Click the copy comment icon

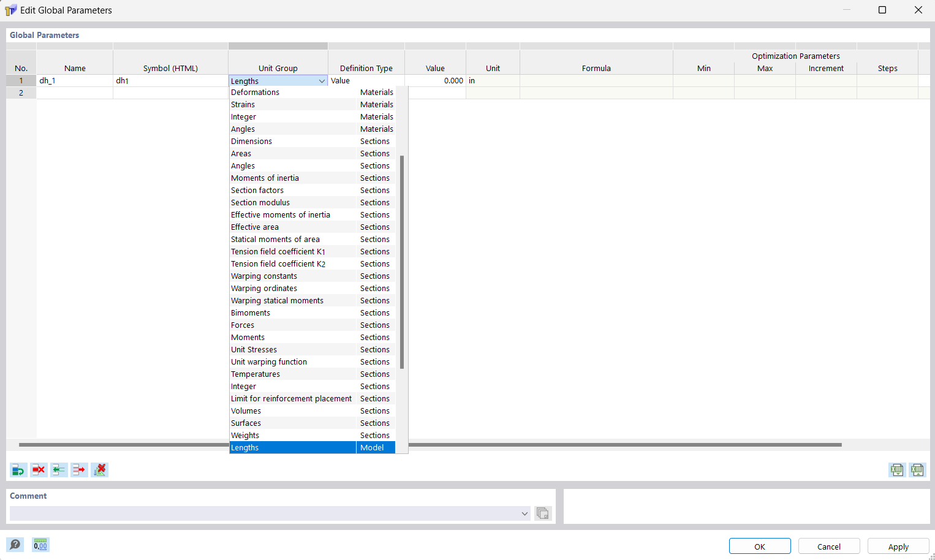(543, 513)
